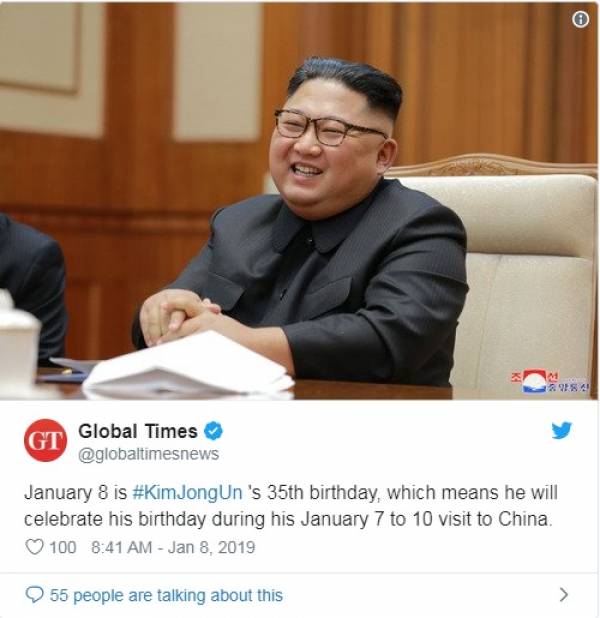Open the @globaltimesnews handle

point(149,454)
